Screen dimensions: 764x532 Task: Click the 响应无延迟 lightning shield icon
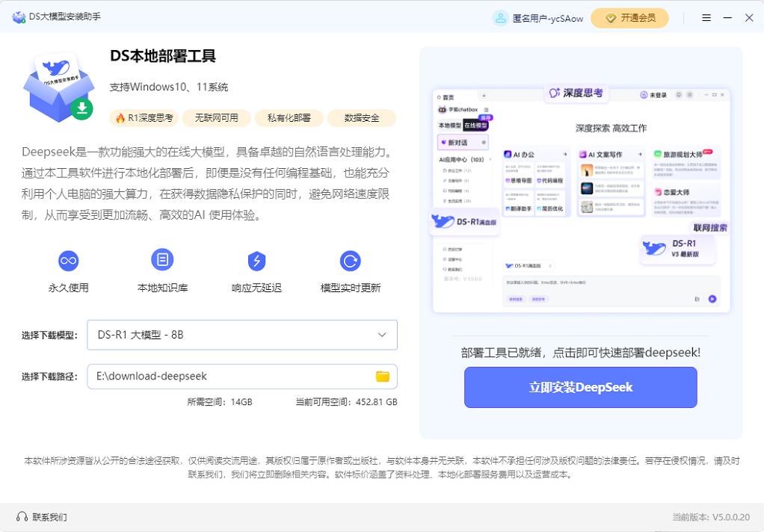coord(256,261)
